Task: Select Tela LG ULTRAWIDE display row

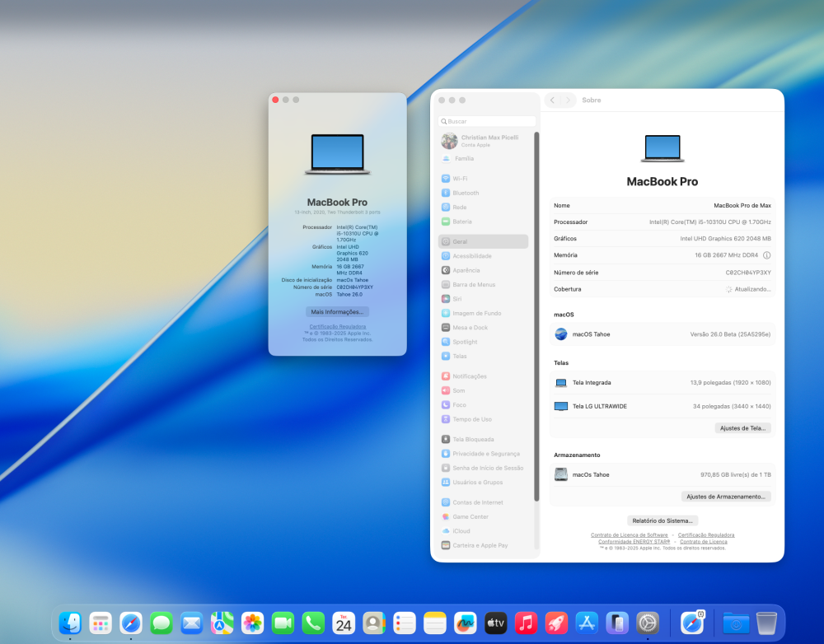Action: 662,406
